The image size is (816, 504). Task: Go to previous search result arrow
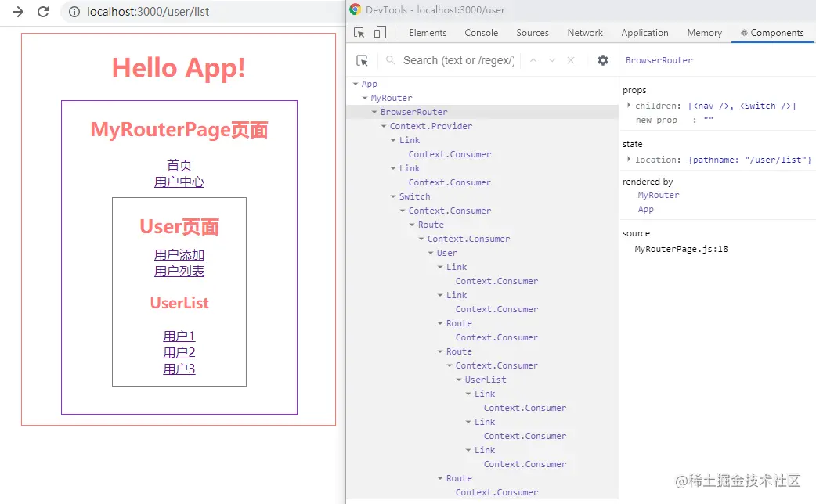533,60
